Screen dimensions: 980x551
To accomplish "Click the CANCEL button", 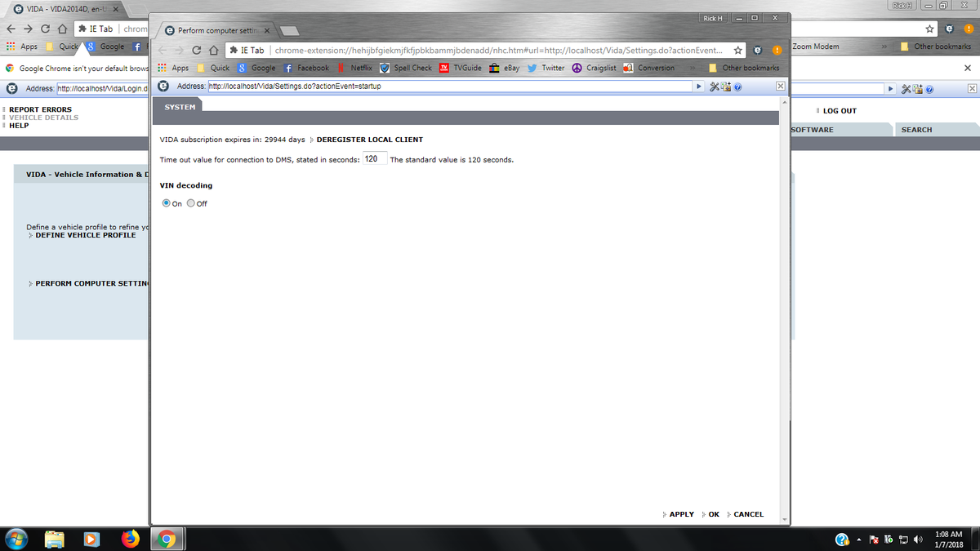I will tap(748, 514).
